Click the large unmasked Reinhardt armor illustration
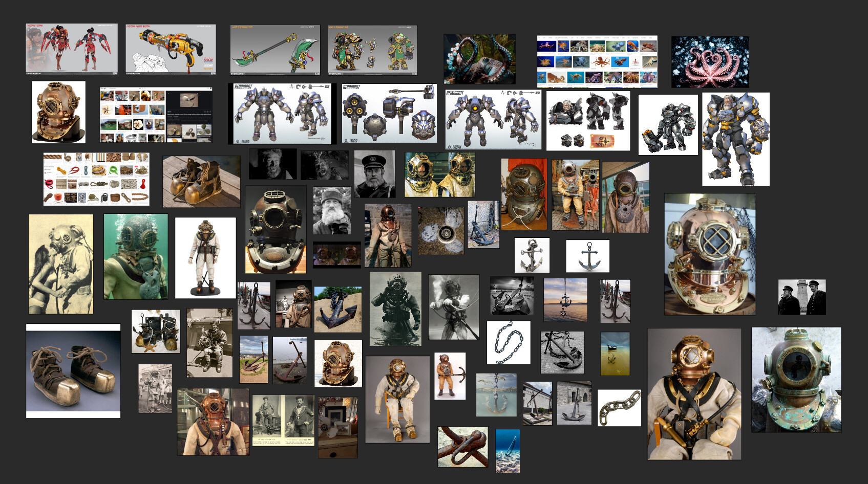Image resolution: width=868 pixels, height=484 pixels. click(735, 139)
